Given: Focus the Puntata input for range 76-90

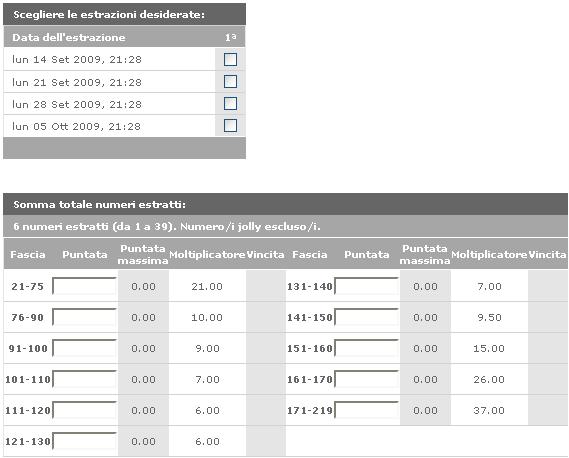Looking at the screenshot, I should click(85, 317).
